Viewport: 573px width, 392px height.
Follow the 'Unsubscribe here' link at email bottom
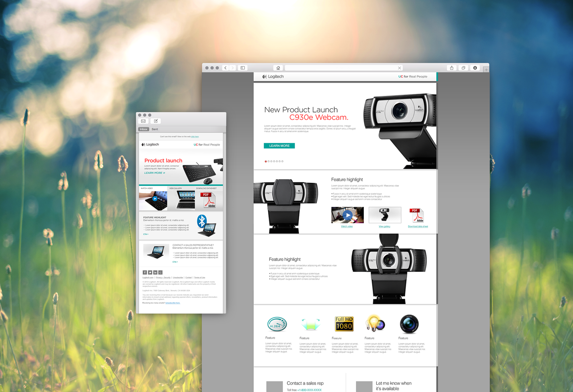pyautogui.click(x=173, y=303)
